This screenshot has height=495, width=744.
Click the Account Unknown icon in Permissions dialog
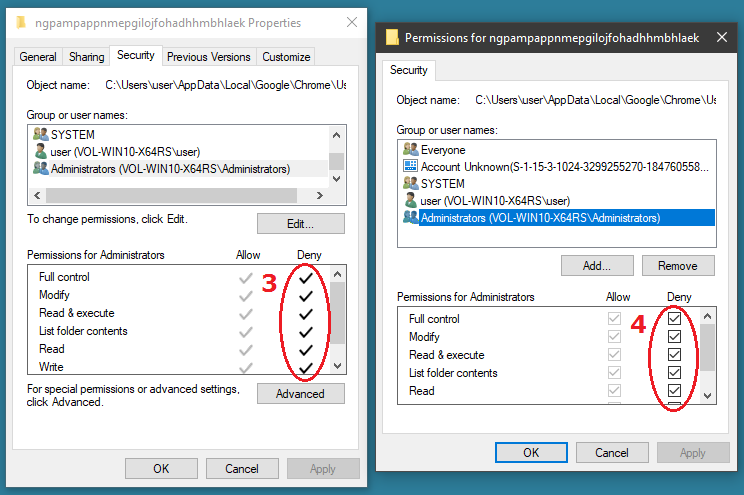pyautogui.click(x=410, y=166)
